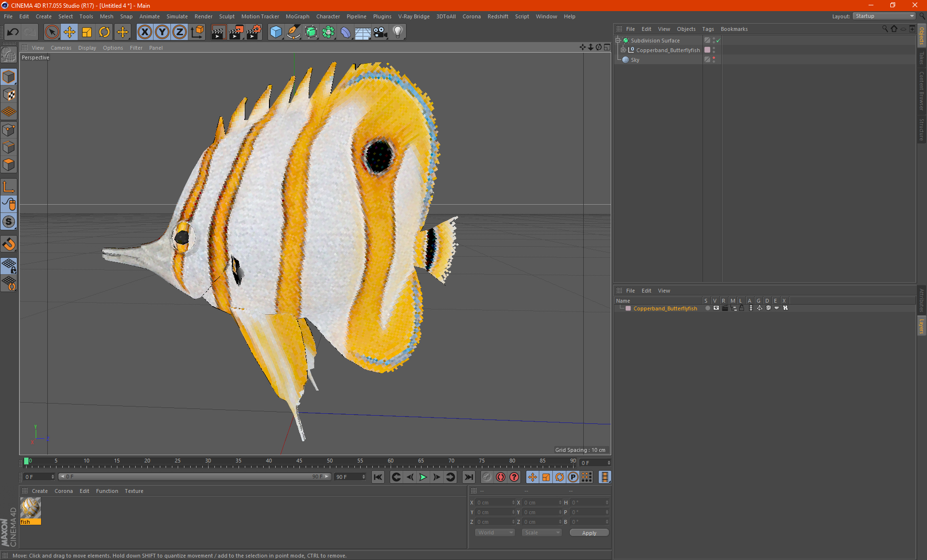Click Apply button in coordinates panel

click(x=586, y=533)
